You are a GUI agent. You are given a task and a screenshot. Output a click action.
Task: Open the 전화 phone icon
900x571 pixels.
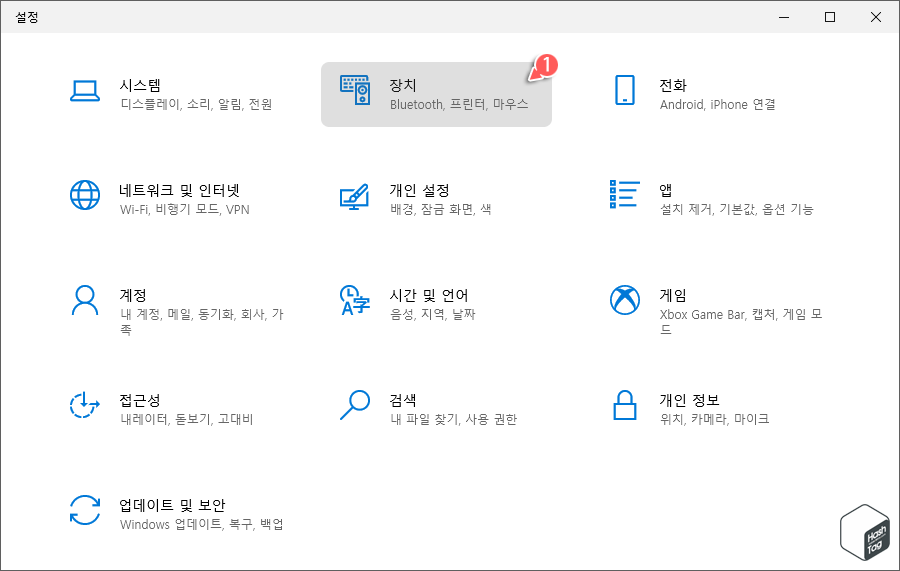point(624,90)
